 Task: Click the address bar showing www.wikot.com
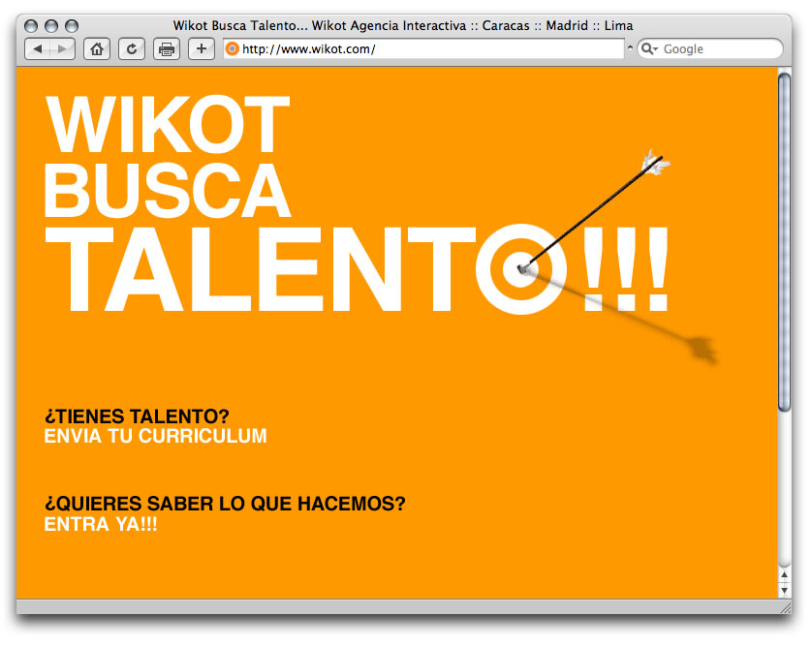coord(423,49)
